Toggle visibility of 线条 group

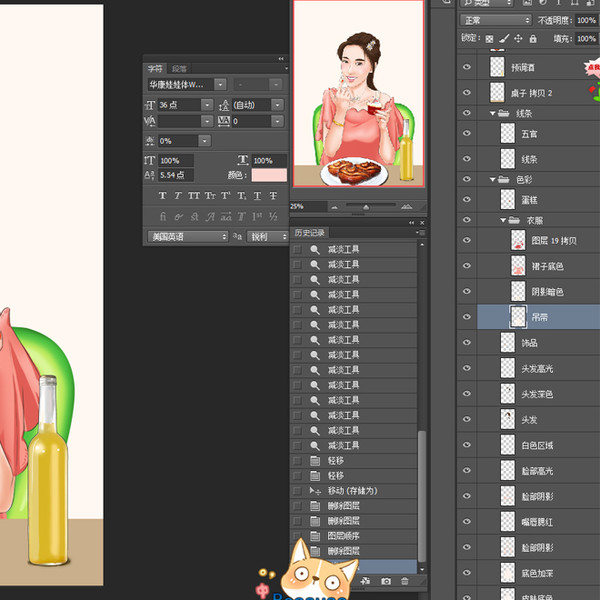[x=467, y=113]
